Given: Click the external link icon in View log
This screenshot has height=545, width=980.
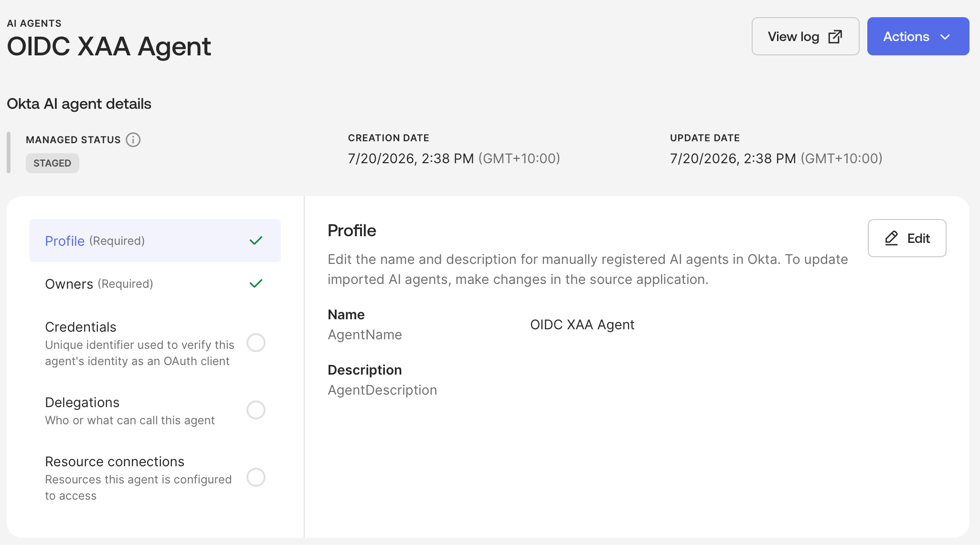Looking at the screenshot, I should coord(835,37).
